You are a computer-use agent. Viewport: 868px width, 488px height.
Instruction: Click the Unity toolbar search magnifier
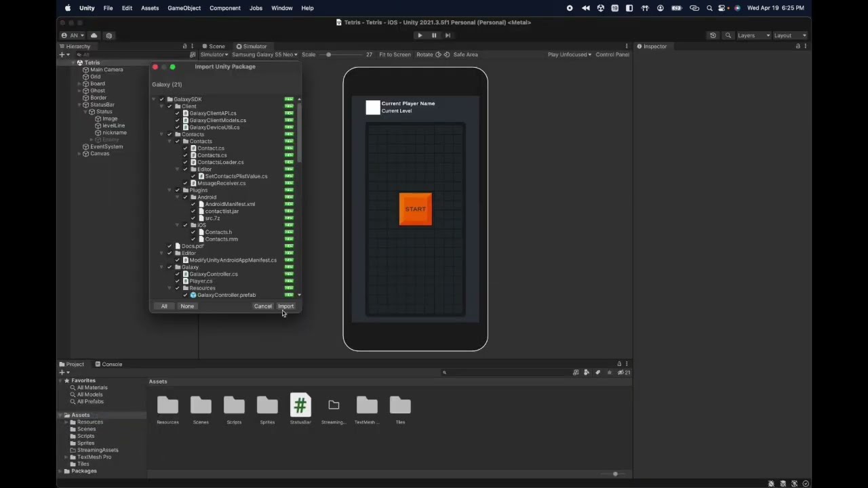728,35
